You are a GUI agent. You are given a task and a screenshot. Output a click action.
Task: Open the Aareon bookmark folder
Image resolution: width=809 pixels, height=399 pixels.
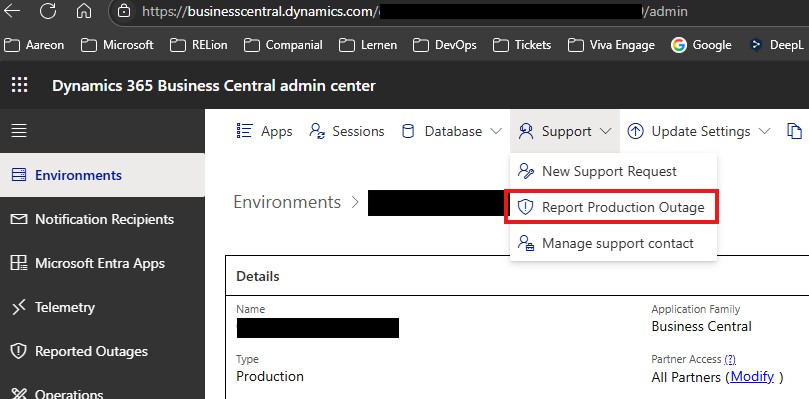pyautogui.click(x=34, y=45)
